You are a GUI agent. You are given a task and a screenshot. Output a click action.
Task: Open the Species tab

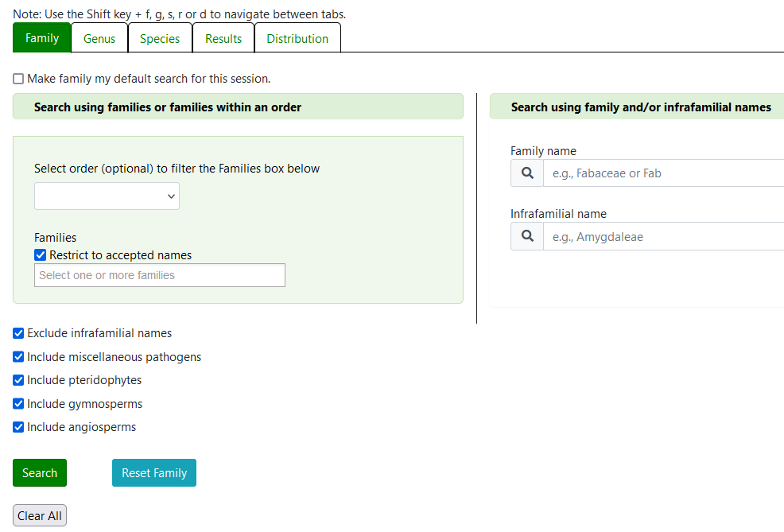click(x=160, y=38)
